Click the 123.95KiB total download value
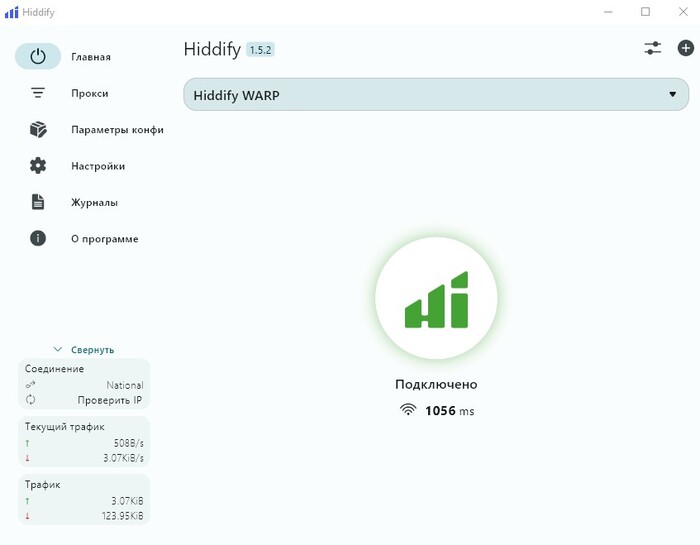Image resolution: width=700 pixels, height=545 pixels. [122, 516]
